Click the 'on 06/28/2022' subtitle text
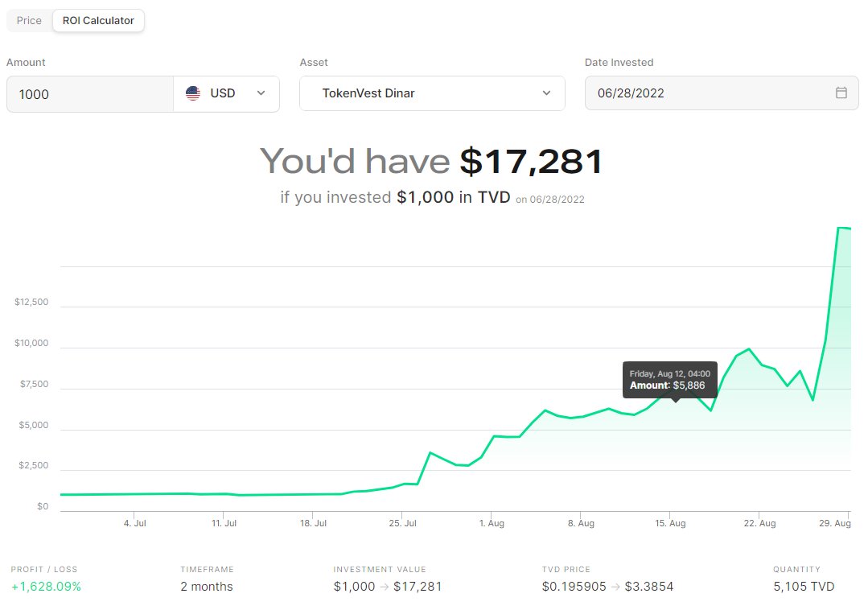The width and height of the screenshot is (868, 610). [549, 200]
